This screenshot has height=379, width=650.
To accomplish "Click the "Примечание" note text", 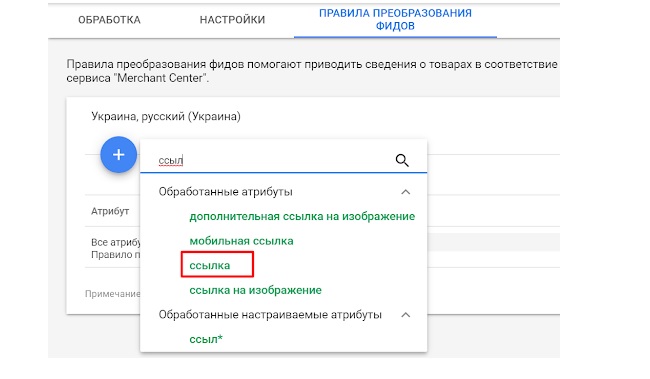I will 113,294.
